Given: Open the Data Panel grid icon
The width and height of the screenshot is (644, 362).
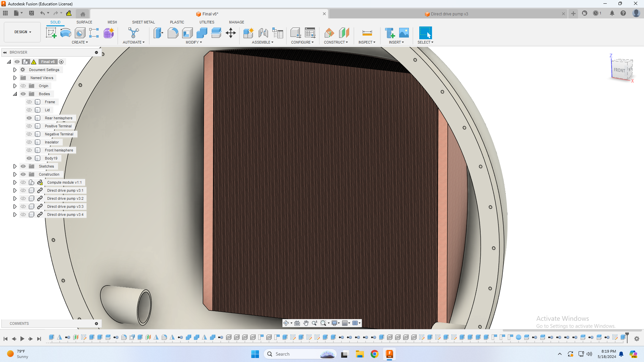Looking at the screenshot, I should pos(5,13).
